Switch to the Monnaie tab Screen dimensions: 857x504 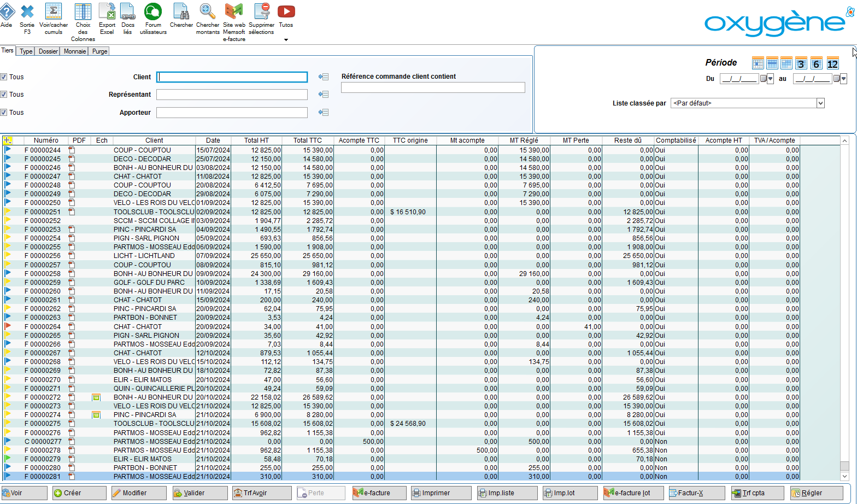74,51
